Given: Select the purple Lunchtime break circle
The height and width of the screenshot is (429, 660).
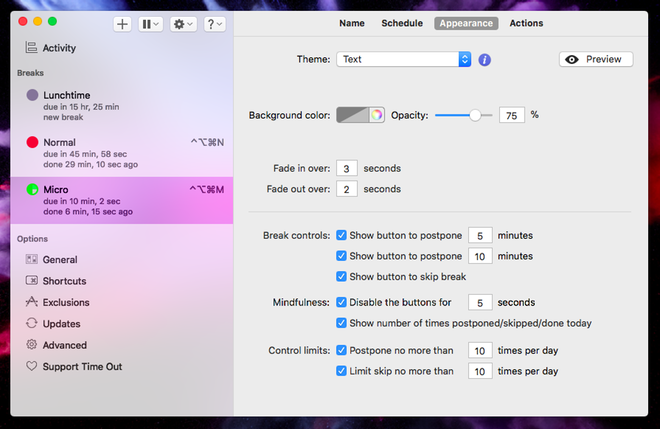Looking at the screenshot, I should click(32, 96).
